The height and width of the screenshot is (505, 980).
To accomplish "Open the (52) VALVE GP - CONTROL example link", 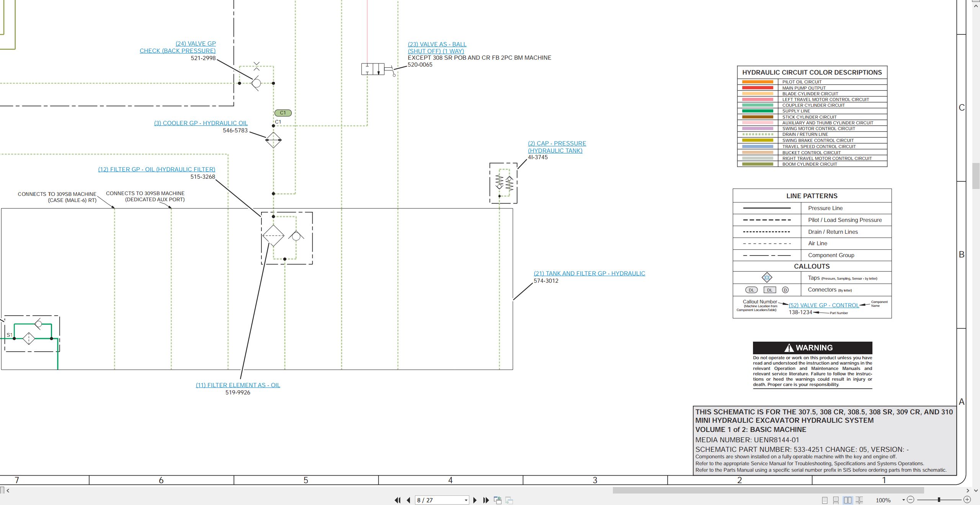I will click(824, 305).
